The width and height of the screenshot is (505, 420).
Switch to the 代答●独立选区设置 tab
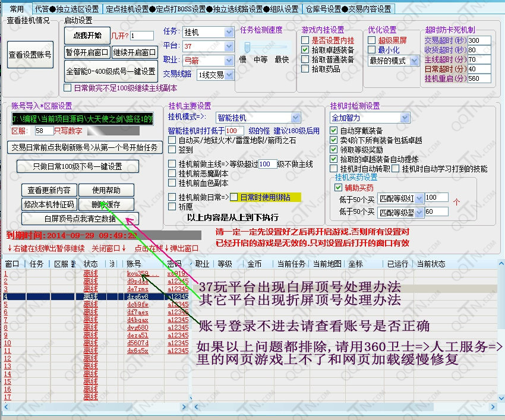pos(67,9)
